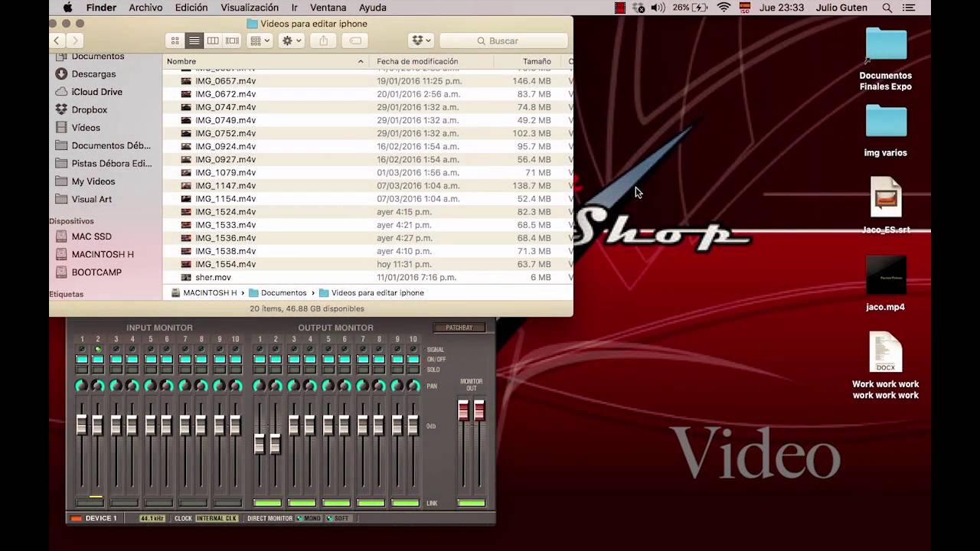
Task: Open the Edición menu
Action: coord(191,8)
